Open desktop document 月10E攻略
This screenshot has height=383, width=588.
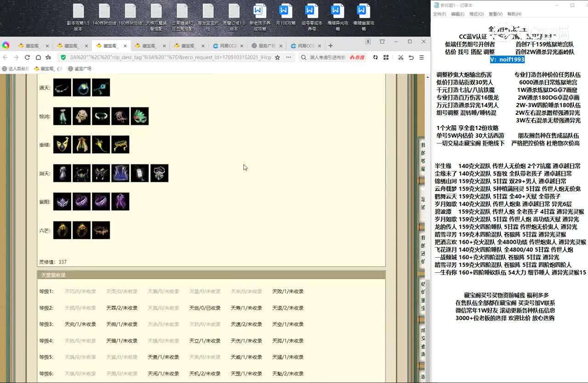pos(286,15)
